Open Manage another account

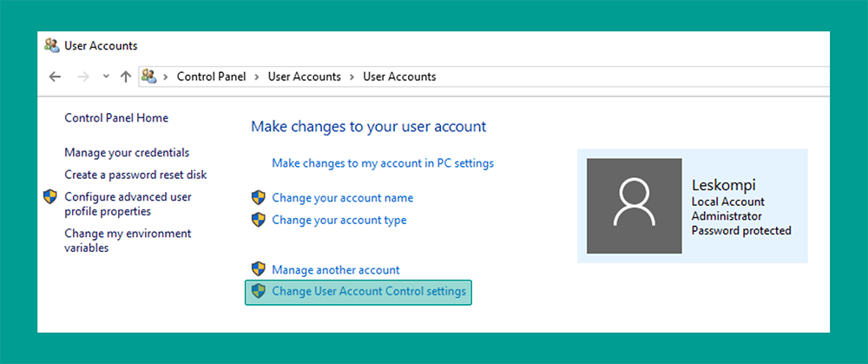click(x=336, y=270)
